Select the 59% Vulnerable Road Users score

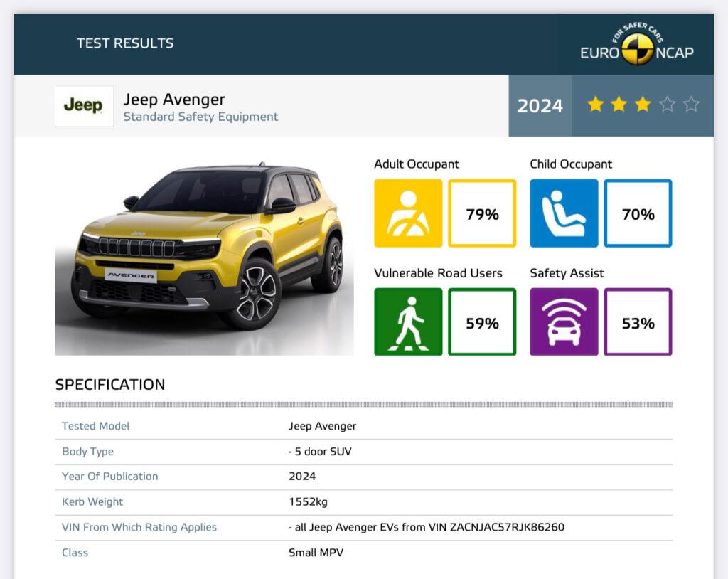(x=483, y=322)
